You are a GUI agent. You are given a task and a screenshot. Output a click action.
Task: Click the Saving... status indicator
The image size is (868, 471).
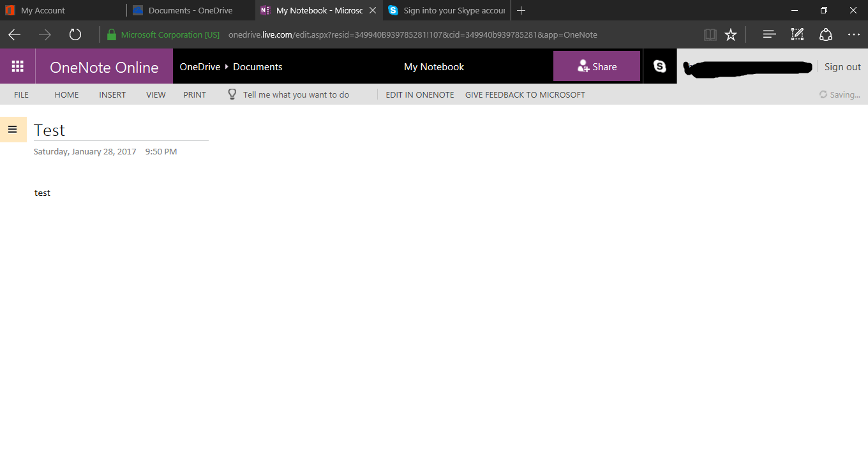click(840, 94)
